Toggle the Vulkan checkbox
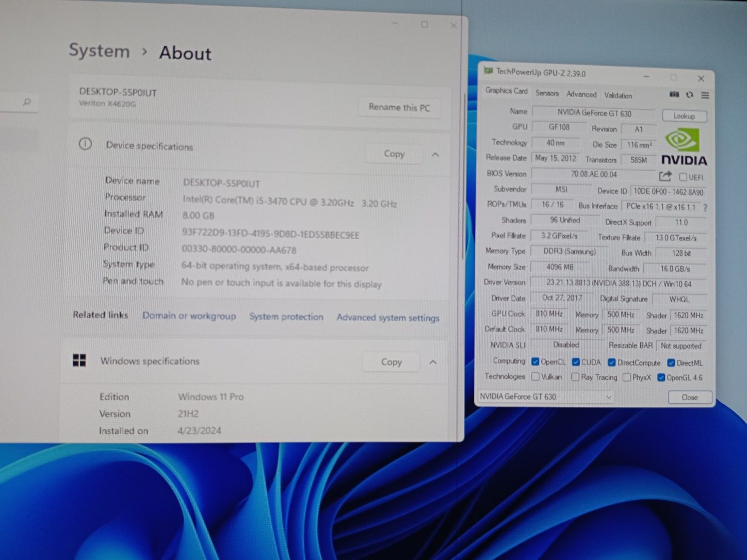This screenshot has height=560, width=747. (535, 376)
